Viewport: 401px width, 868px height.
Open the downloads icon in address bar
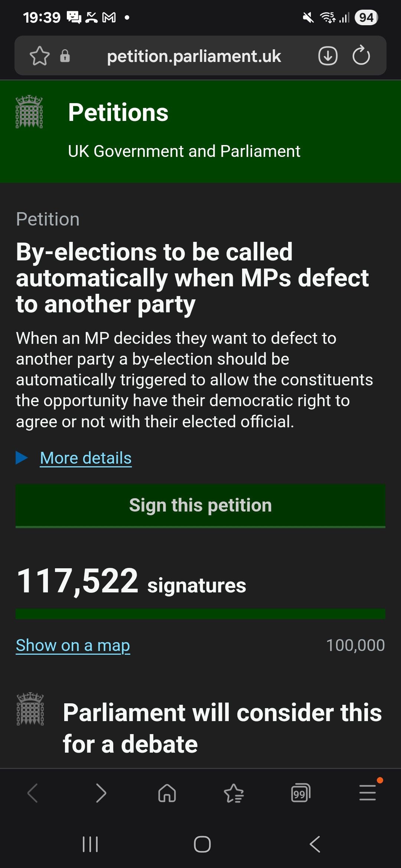328,56
